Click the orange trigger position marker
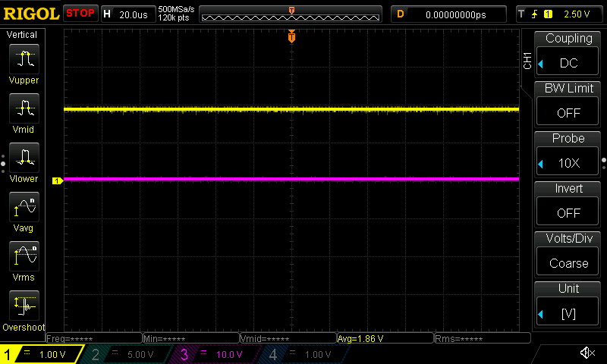 [291, 36]
